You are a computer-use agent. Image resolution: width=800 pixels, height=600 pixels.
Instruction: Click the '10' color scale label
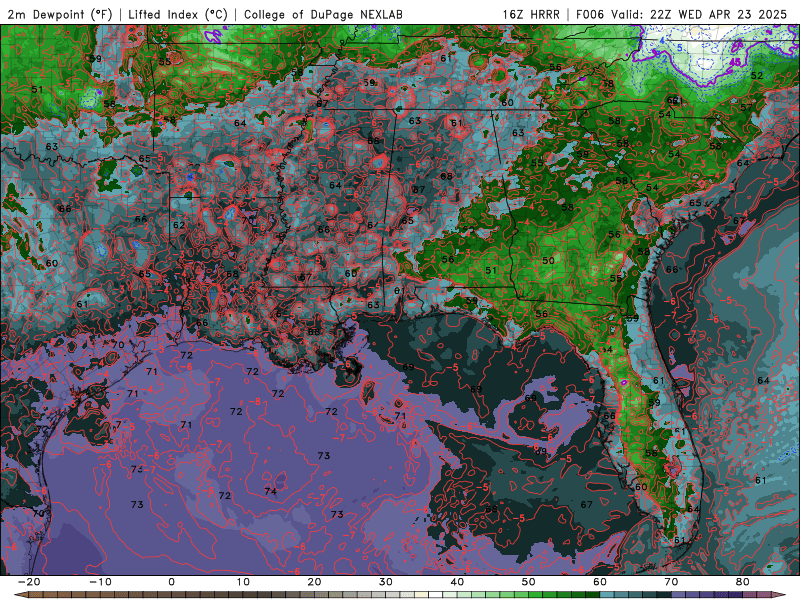click(243, 582)
